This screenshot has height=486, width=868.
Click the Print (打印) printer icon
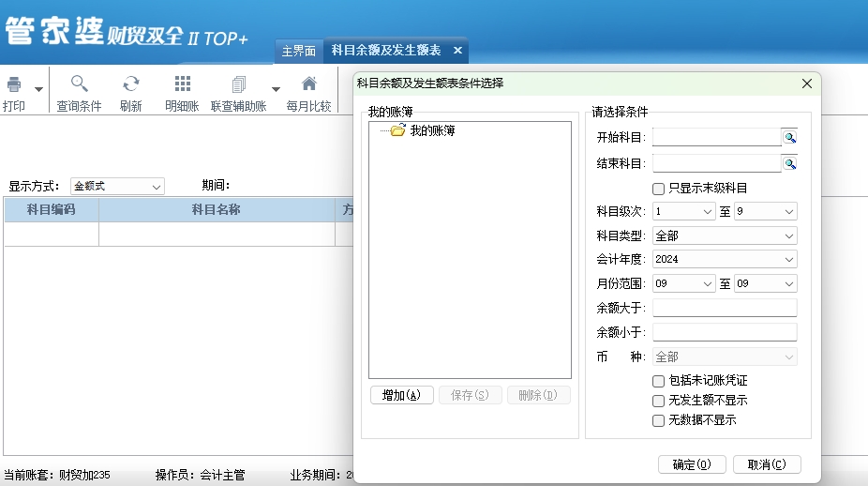point(14,84)
